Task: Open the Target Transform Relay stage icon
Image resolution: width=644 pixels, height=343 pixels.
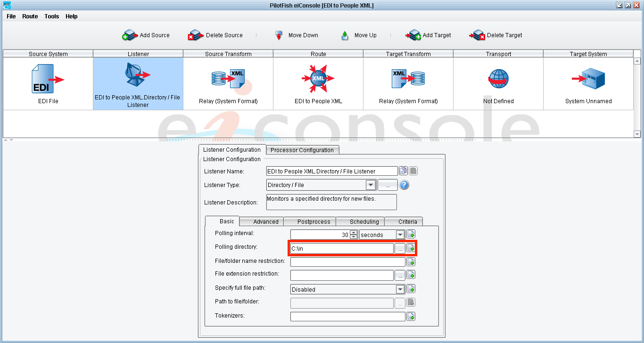Action: click(408, 78)
